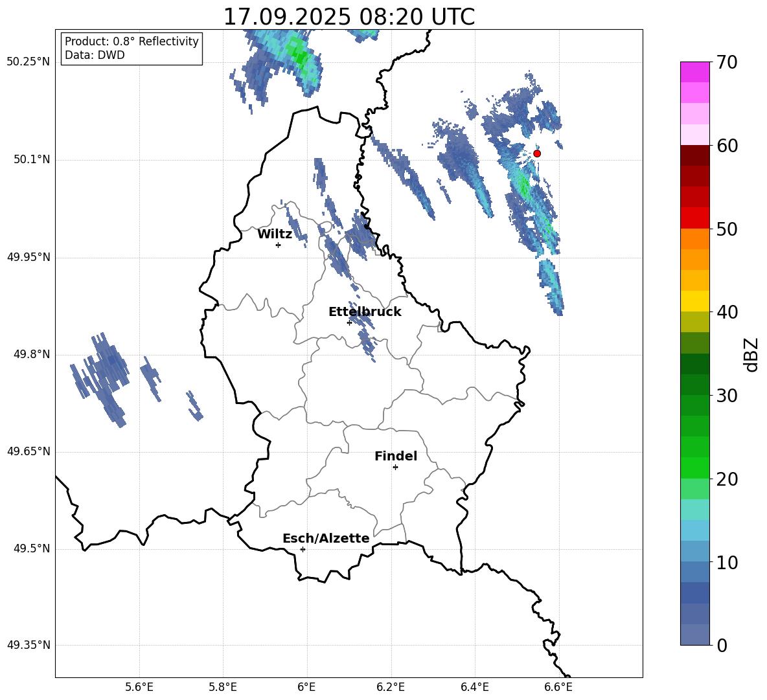Click the title '17.09.2025 08:20 UTC'
Screen dimensions: 767x700
point(349,17)
